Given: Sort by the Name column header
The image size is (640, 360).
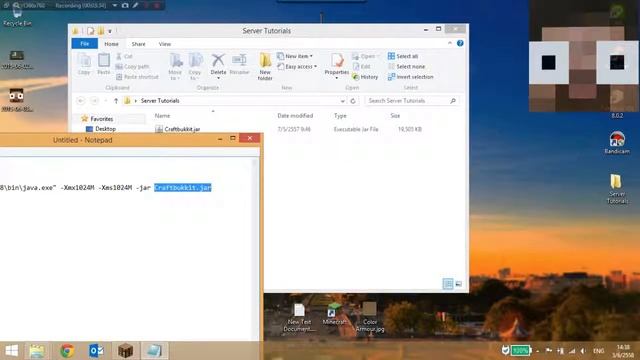Looking at the screenshot, I should coord(162,116).
